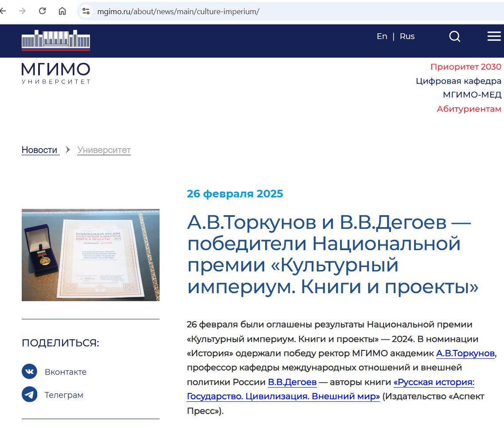This screenshot has width=504, height=428.
Task: Open Цифровая кафедра menu item
Action: click(459, 81)
